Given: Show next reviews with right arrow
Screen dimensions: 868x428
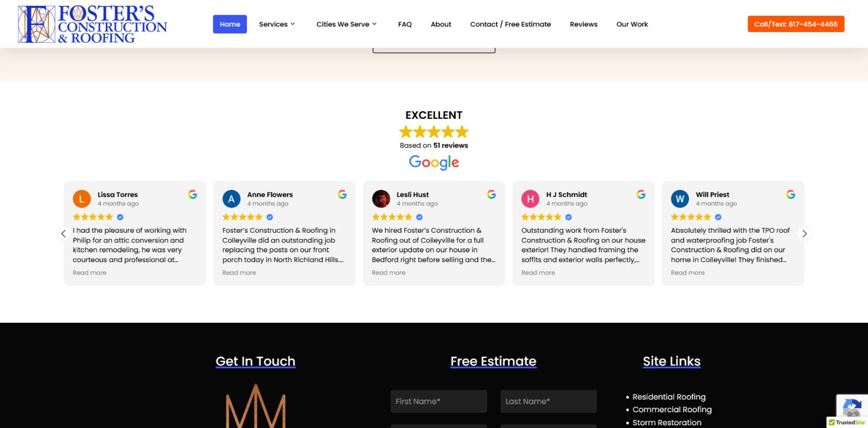Looking at the screenshot, I should 805,234.
